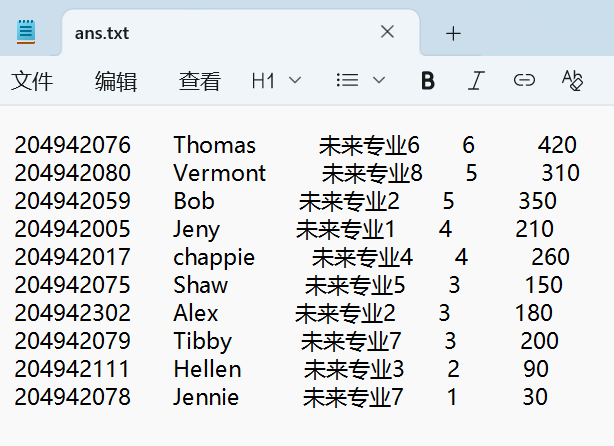Open the 编辑 menu
614x446 pixels.
pyautogui.click(x=116, y=81)
